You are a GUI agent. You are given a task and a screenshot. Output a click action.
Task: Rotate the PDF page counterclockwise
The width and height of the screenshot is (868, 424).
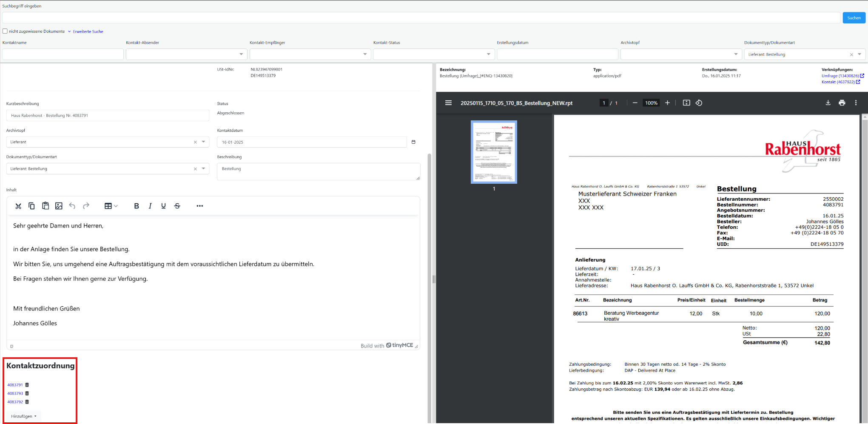click(x=699, y=103)
